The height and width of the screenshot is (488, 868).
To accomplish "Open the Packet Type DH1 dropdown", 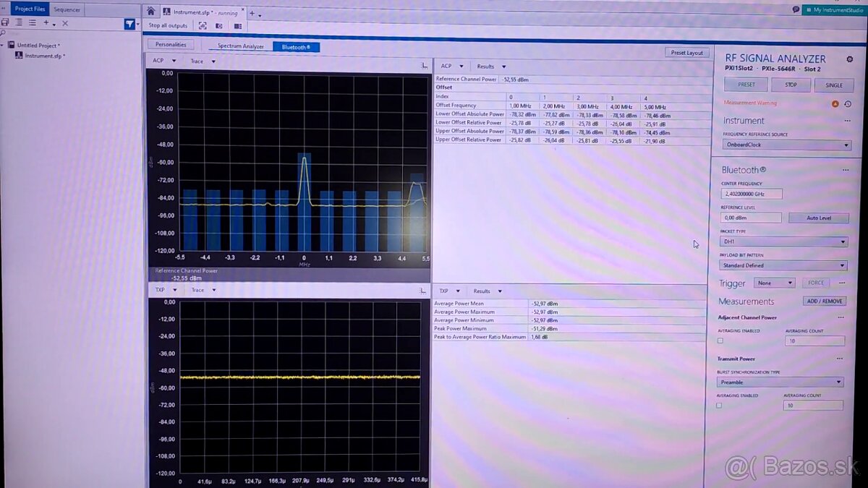I will pos(783,242).
